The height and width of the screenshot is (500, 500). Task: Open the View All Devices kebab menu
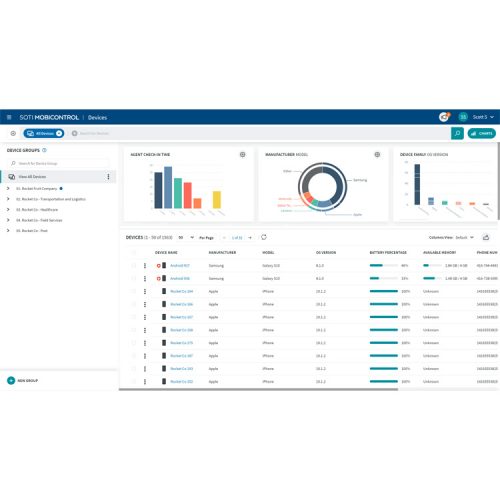(108, 177)
